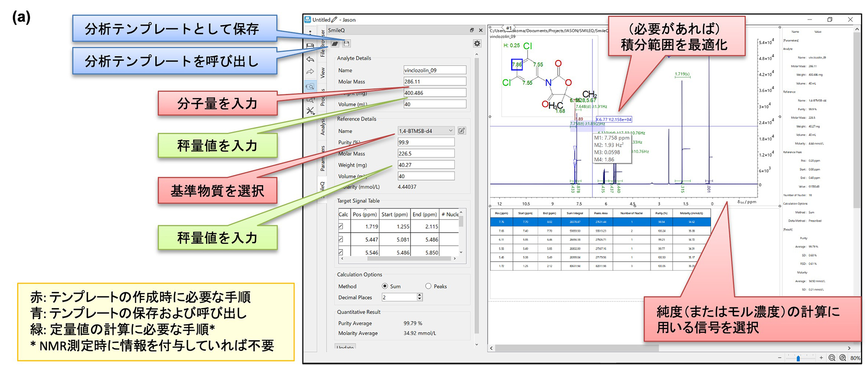
Task: Click the save analysis template icon
Action: pyautogui.click(x=346, y=43)
